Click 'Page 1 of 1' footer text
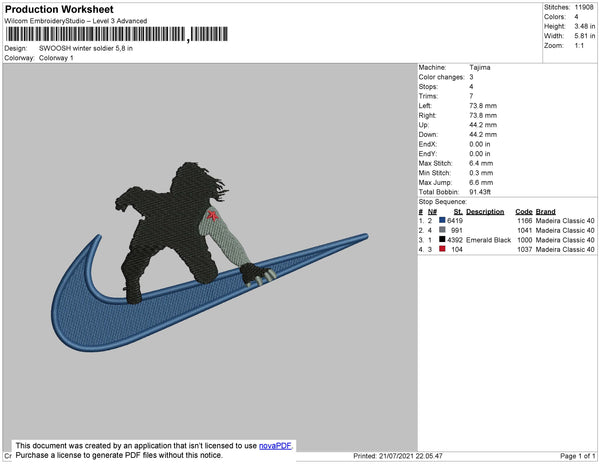Viewport: 600px width, 464px height. (577, 456)
